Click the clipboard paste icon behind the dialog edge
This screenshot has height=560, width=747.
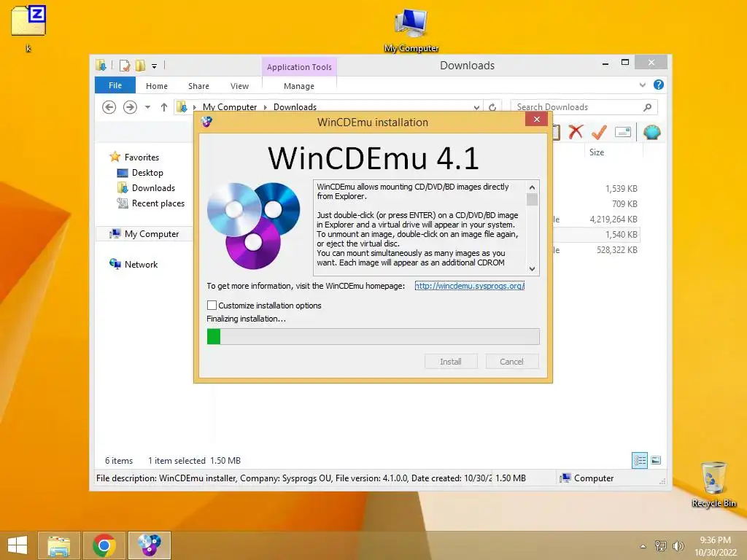(556, 132)
